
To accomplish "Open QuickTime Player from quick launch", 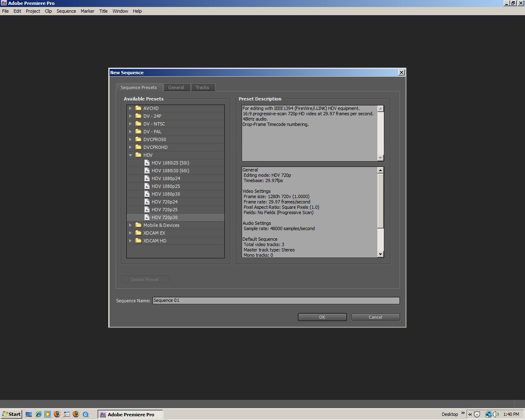I will [86, 414].
